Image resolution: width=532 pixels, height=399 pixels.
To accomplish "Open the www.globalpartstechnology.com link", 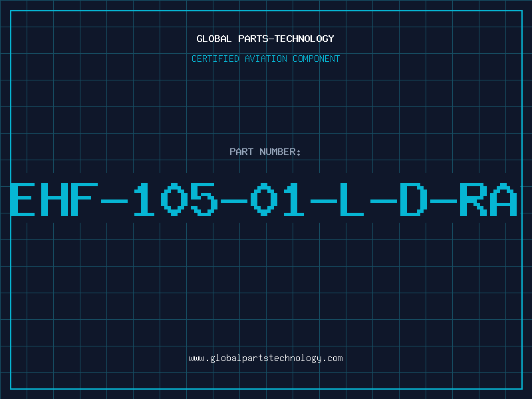I will point(265,358).
